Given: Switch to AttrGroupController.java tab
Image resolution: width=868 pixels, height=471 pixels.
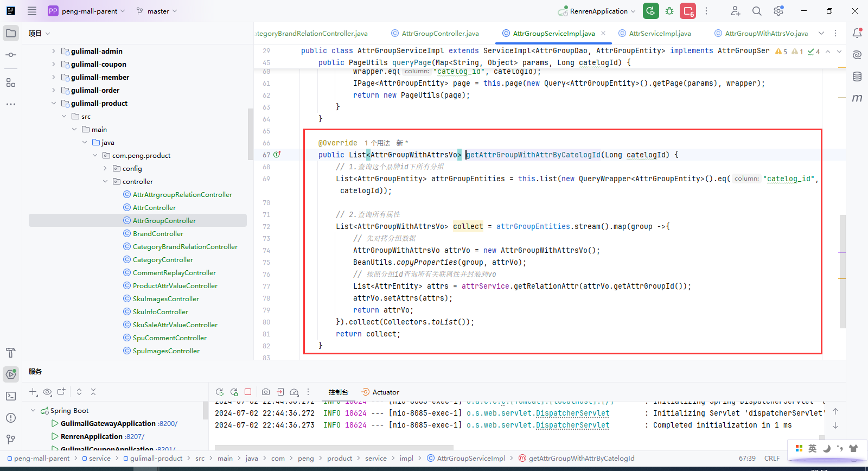Looking at the screenshot, I should [x=435, y=33].
